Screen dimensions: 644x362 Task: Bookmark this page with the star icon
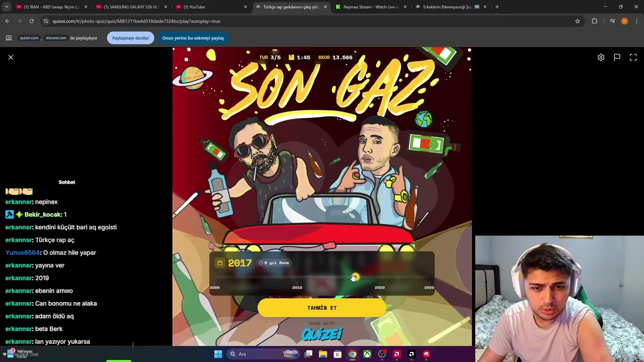[578, 21]
